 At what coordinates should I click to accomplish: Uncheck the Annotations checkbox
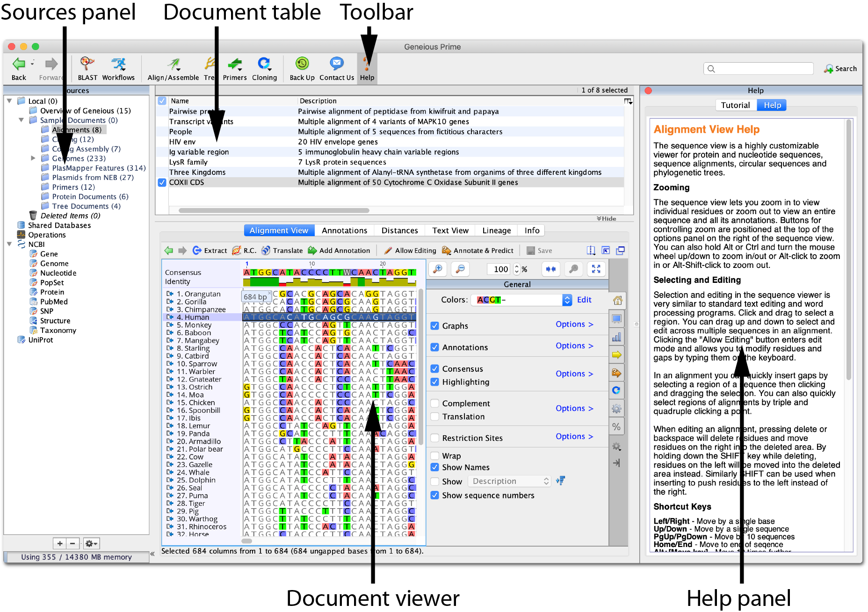point(435,347)
